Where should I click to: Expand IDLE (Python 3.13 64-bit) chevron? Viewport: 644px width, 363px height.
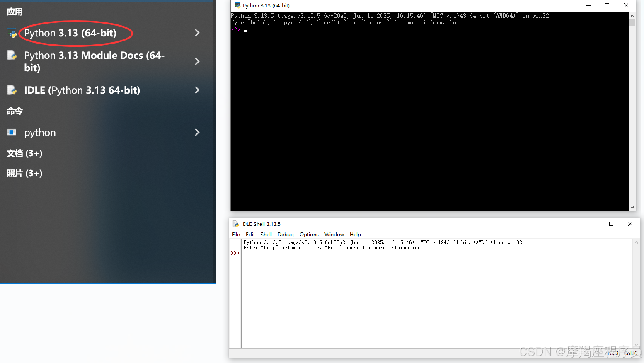click(x=197, y=90)
